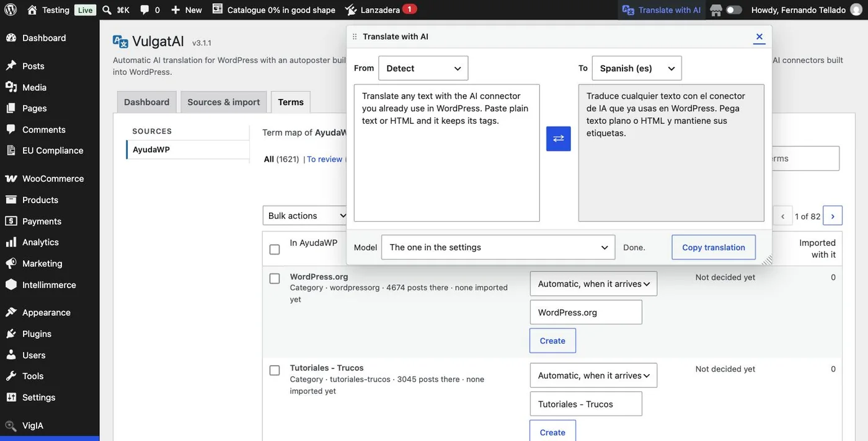Click Create for the WordPress.org term
Screen dimensions: 868x441
coord(552,341)
